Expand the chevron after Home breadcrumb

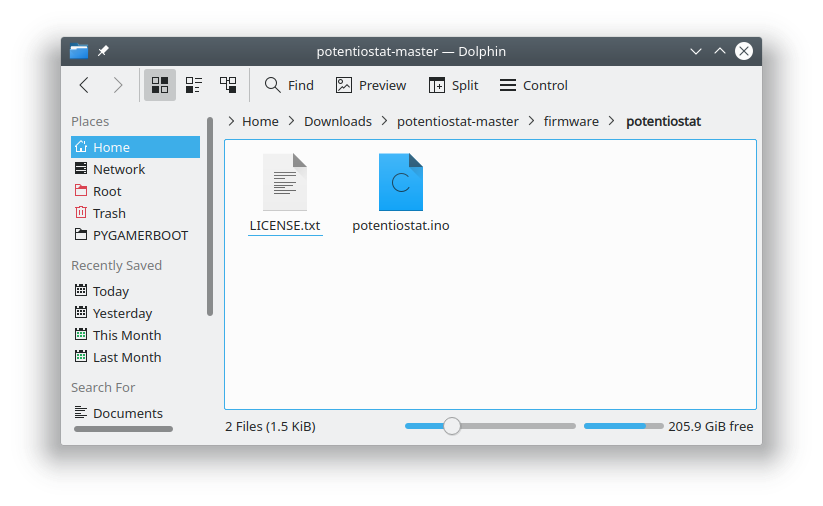[x=291, y=121]
